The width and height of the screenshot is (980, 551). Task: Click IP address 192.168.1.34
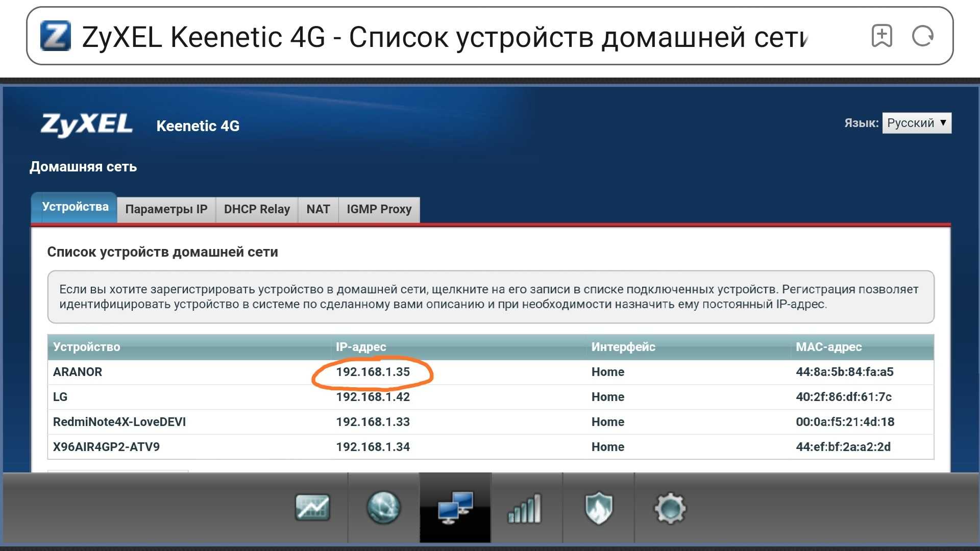[x=373, y=447]
